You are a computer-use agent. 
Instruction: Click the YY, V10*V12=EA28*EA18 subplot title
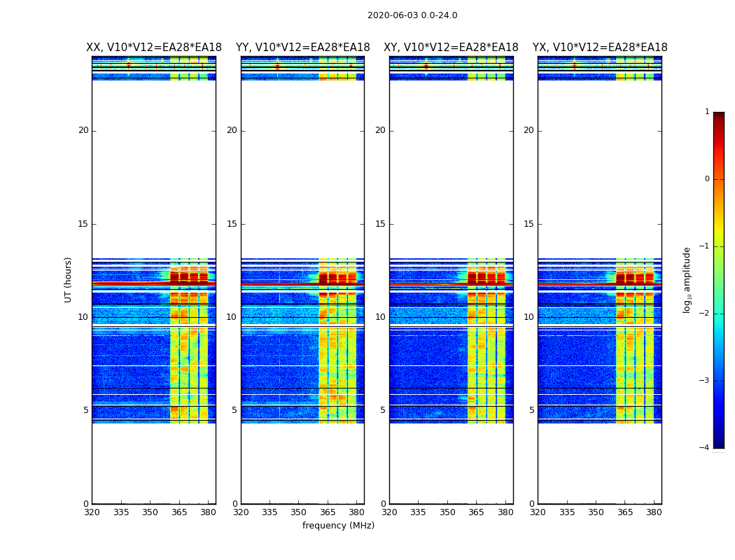tap(302, 48)
